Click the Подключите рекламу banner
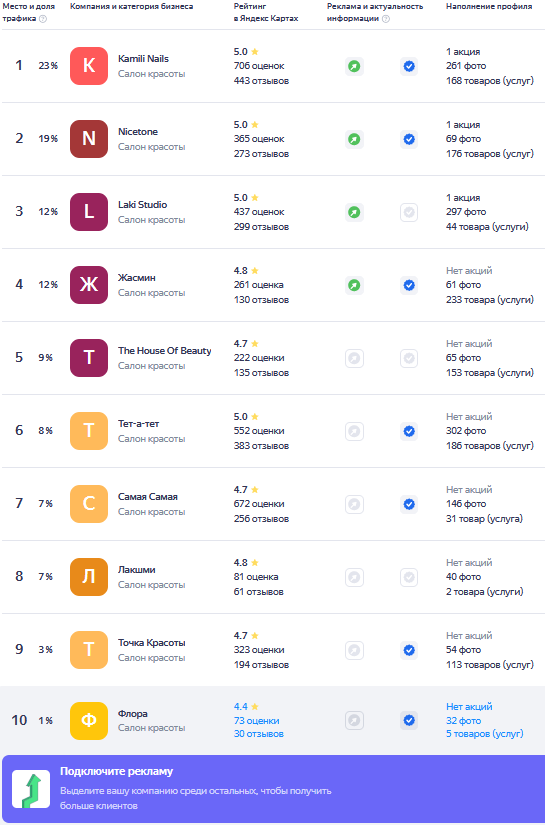 coord(272,789)
